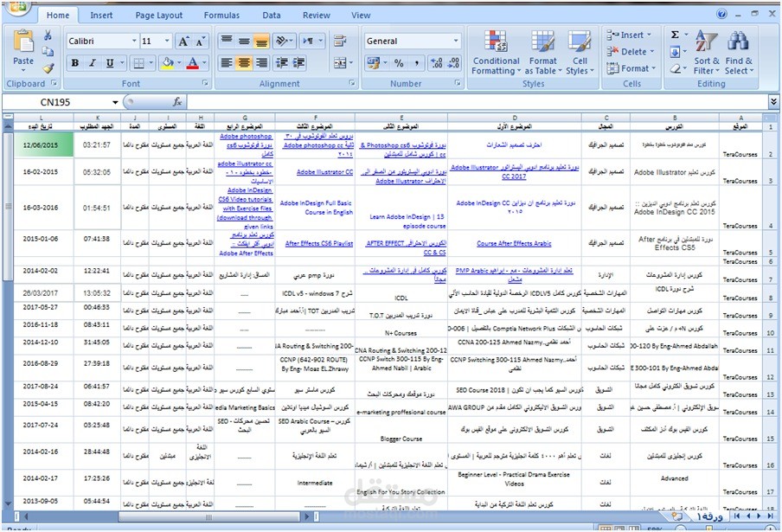
Task: Click the Increase Indent icon
Action: point(298,63)
